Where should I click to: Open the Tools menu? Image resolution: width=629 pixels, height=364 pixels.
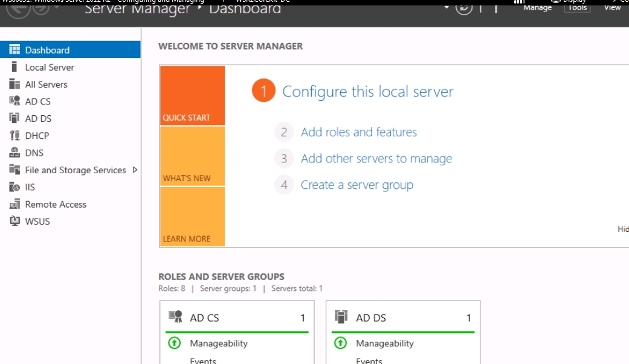pyautogui.click(x=578, y=8)
